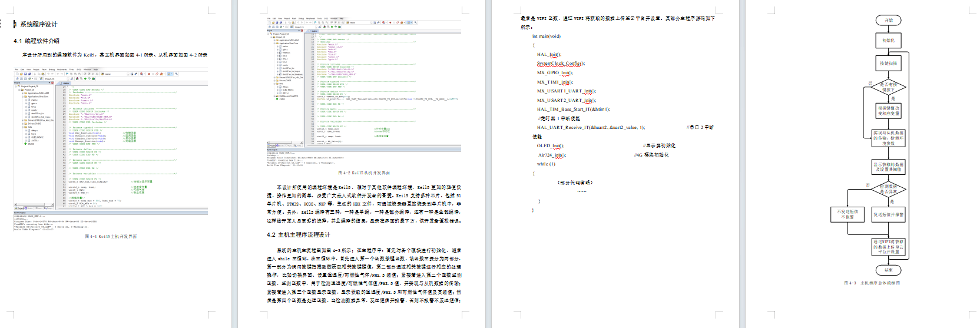Click the flowchart '初始化' box
The height and width of the screenshot is (328, 980).
888,41
